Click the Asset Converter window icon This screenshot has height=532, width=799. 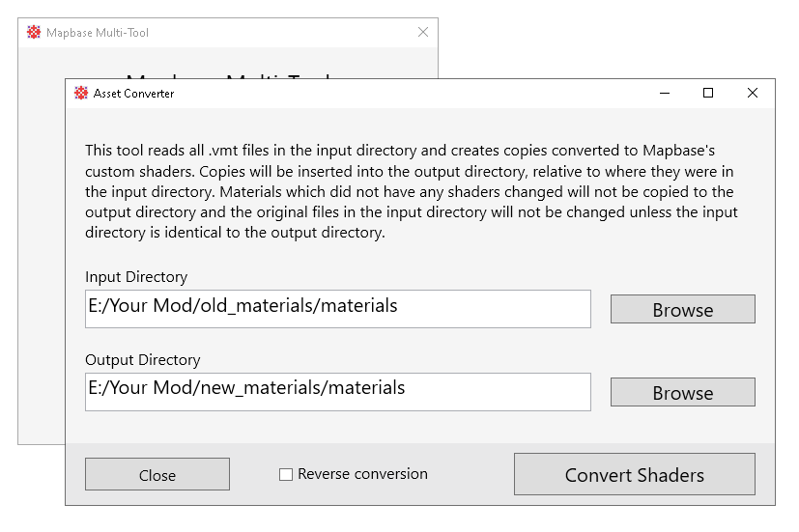(81, 94)
